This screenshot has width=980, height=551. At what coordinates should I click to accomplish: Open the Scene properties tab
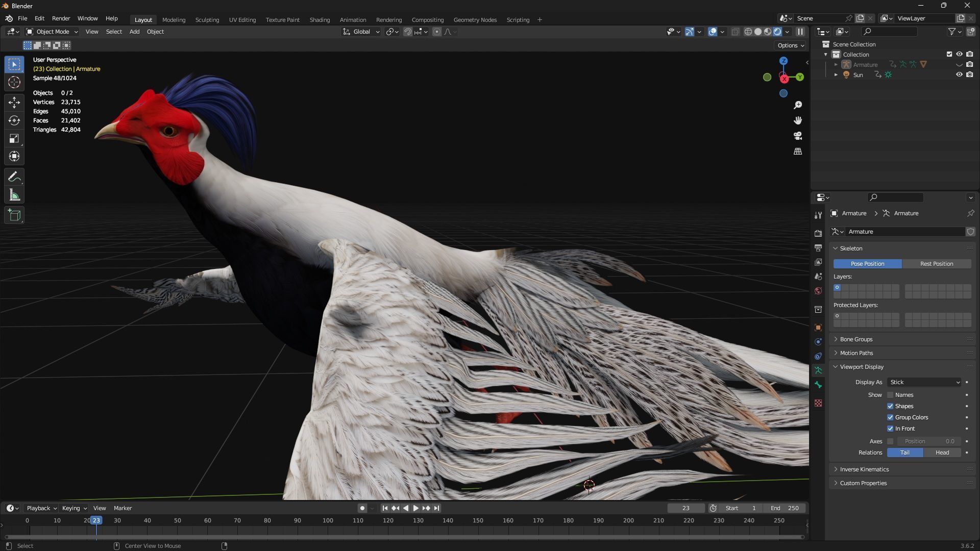coord(818,276)
